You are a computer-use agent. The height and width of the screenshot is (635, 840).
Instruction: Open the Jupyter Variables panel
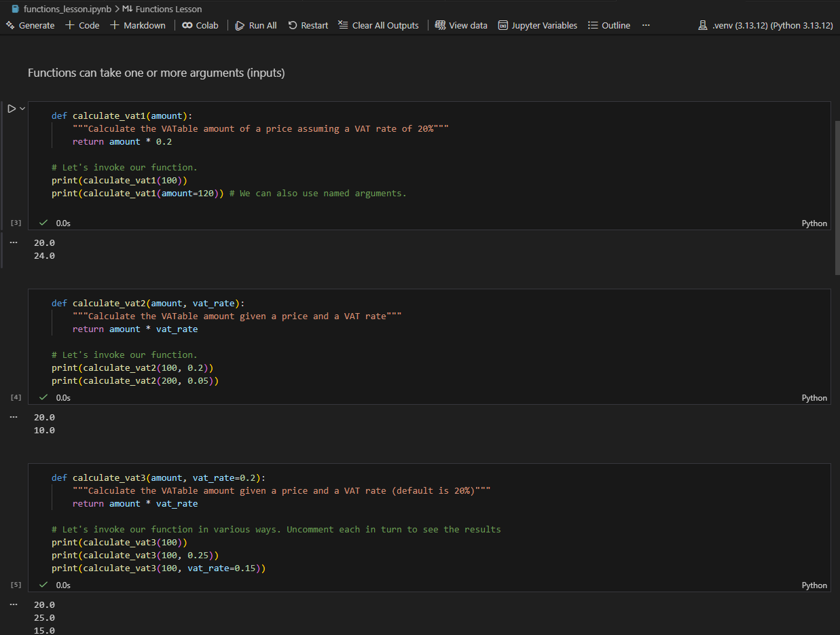(x=537, y=25)
